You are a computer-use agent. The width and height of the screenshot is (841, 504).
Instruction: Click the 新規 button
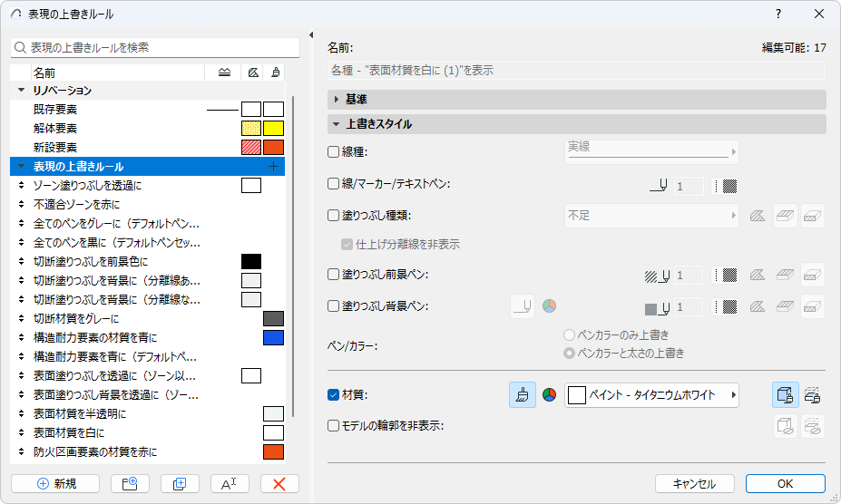(56, 484)
